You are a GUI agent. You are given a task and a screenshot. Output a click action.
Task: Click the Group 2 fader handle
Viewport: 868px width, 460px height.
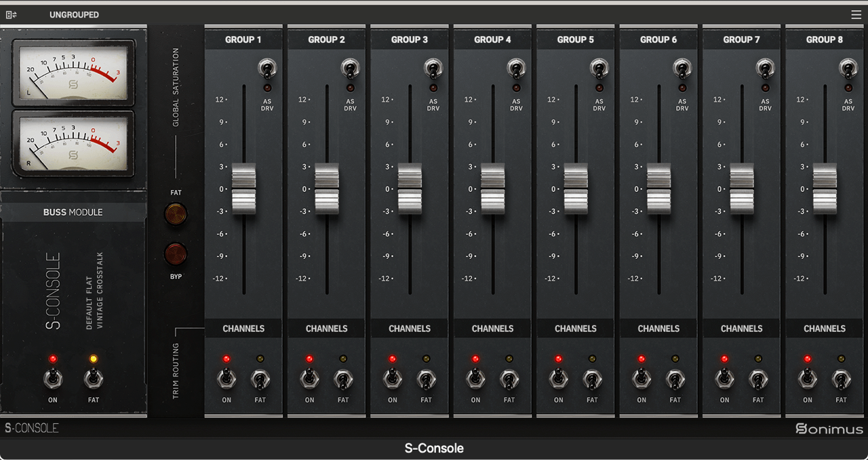tap(326, 189)
